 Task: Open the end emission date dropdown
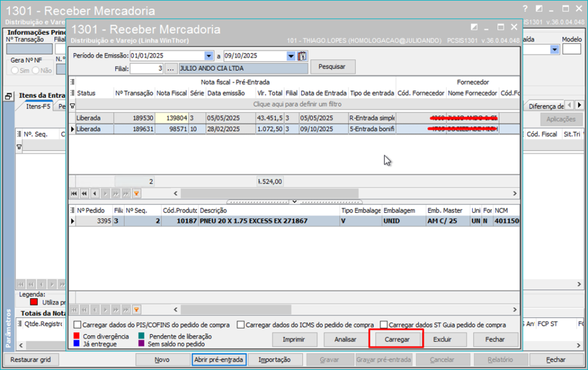pos(291,56)
